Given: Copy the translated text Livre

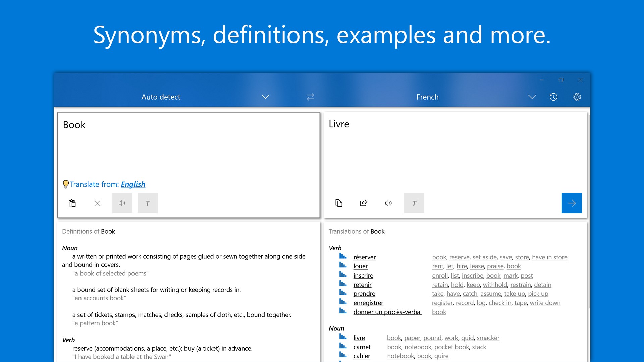Looking at the screenshot, I should (x=339, y=203).
